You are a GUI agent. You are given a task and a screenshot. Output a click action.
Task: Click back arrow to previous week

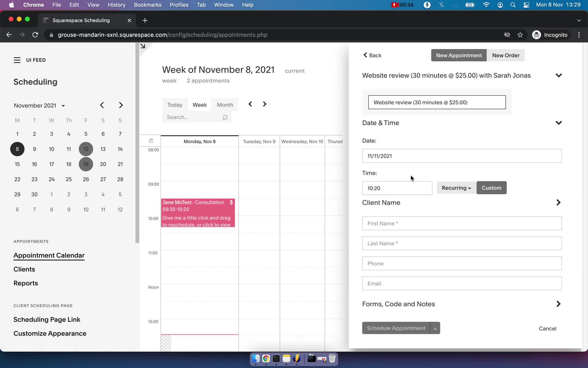250,104
